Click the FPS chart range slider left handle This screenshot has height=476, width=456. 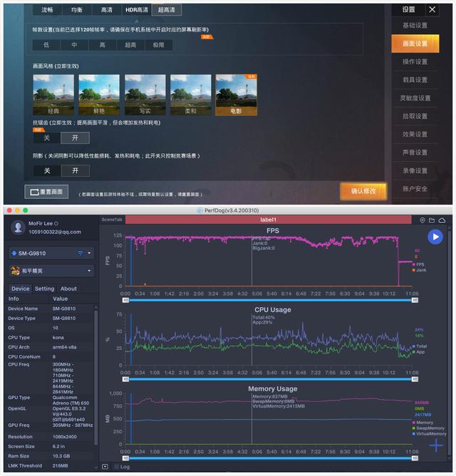[x=125, y=300]
